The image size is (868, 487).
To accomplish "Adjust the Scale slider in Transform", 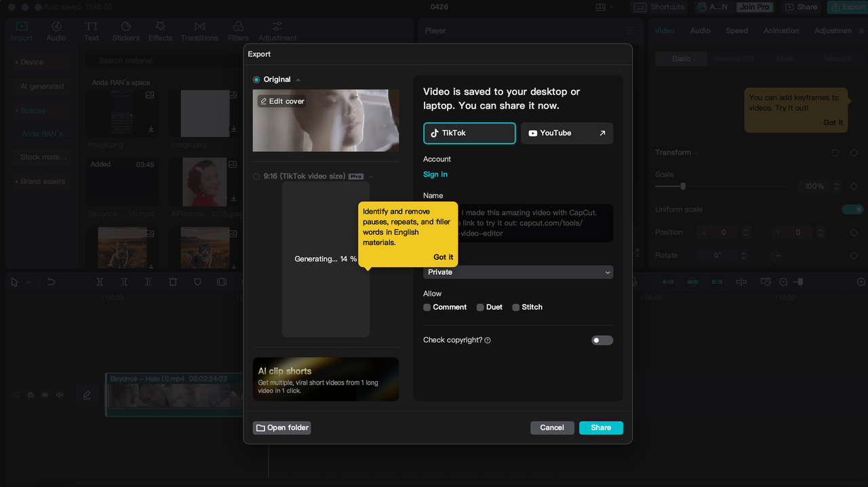I will click(x=683, y=186).
